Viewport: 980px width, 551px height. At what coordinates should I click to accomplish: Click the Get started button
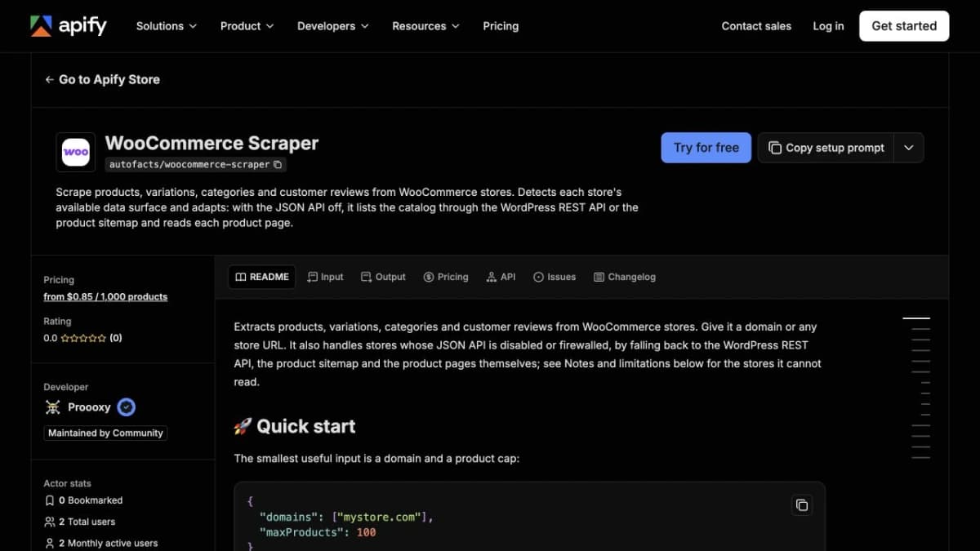[x=904, y=26]
